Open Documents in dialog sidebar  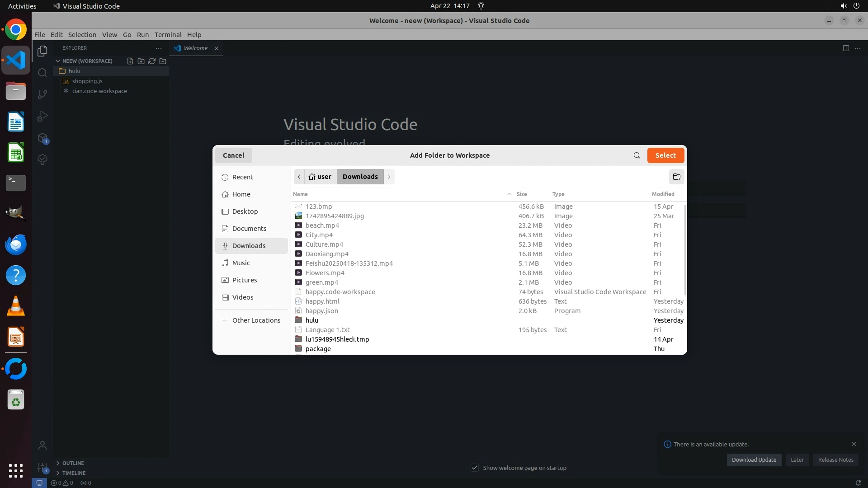tap(249, 229)
